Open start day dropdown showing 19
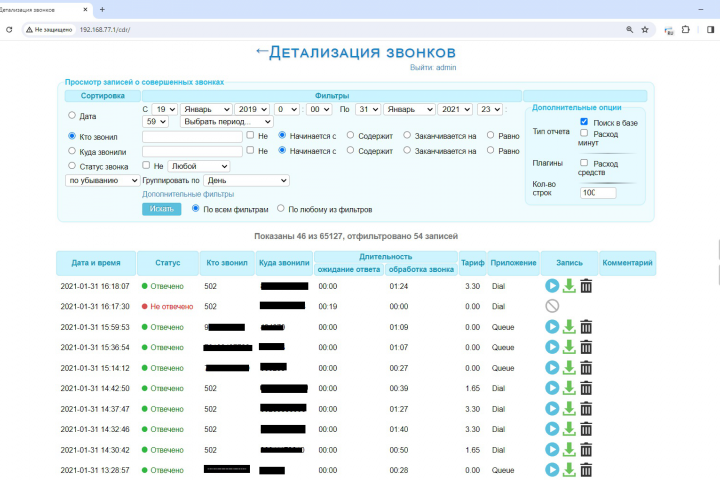720x480 pixels. click(x=164, y=109)
